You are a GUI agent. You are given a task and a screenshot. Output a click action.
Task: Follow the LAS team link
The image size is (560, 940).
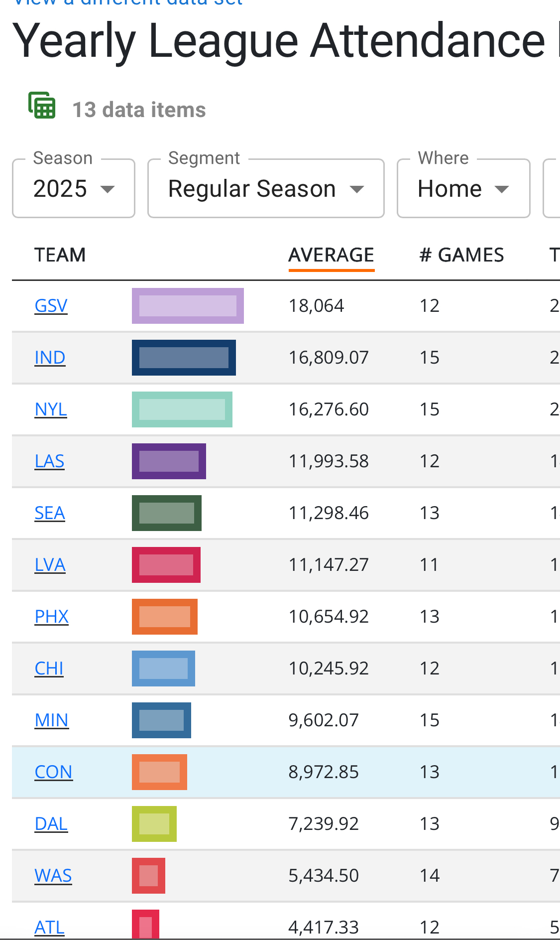[49, 461]
